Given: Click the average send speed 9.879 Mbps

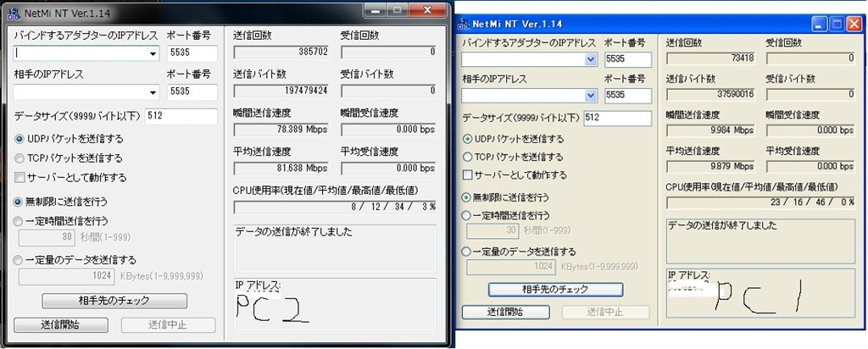Looking at the screenshot, I should [711, 167].
